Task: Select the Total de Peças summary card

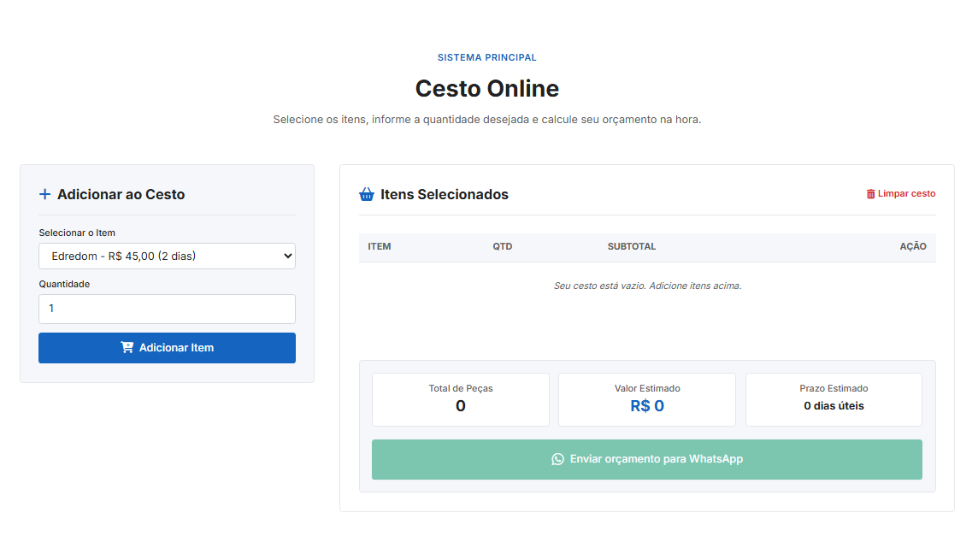Action: coord(460,400)
